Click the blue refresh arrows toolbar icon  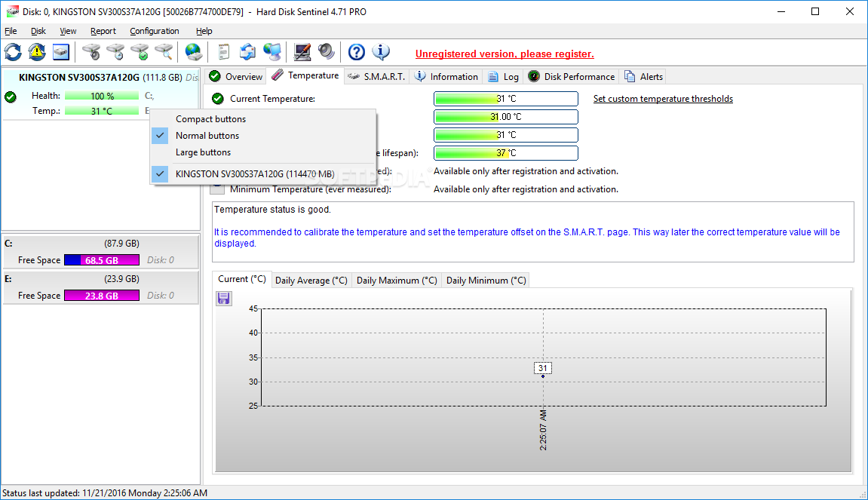14,53
